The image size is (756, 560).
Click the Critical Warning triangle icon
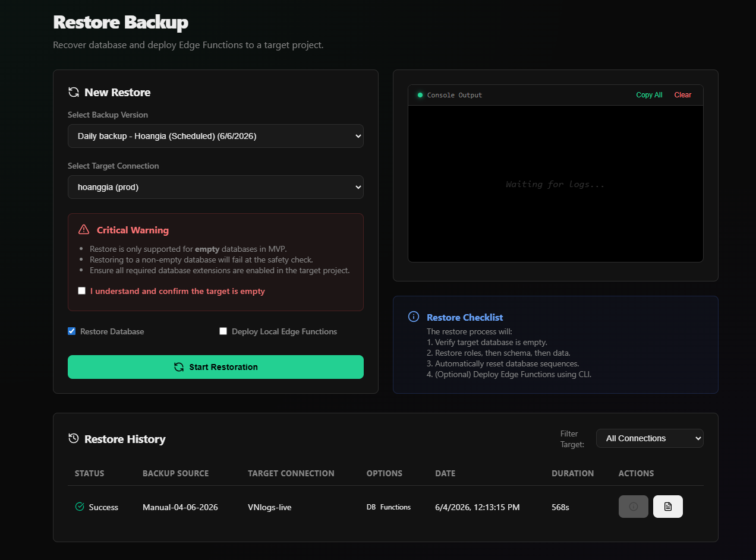(84, 230)
